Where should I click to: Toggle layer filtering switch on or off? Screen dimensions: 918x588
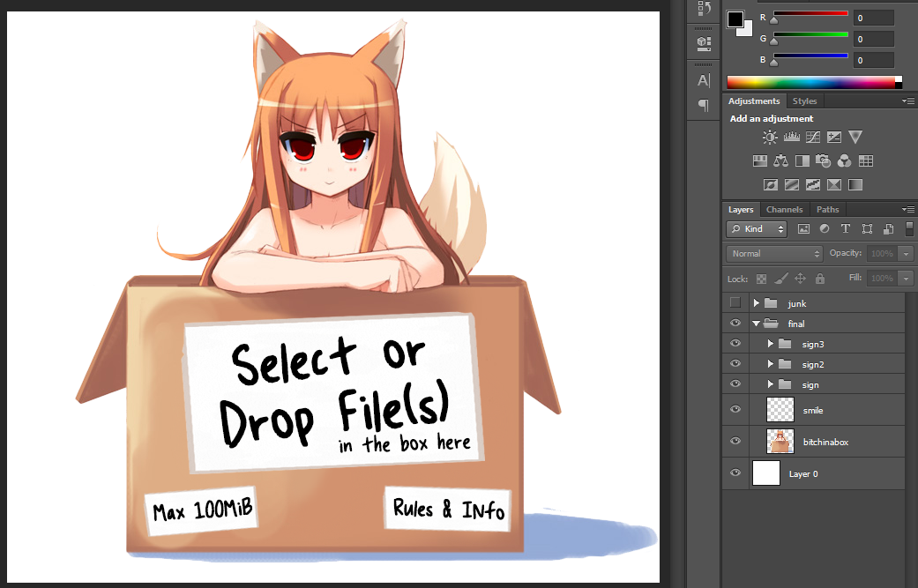[x=909, y=228]
